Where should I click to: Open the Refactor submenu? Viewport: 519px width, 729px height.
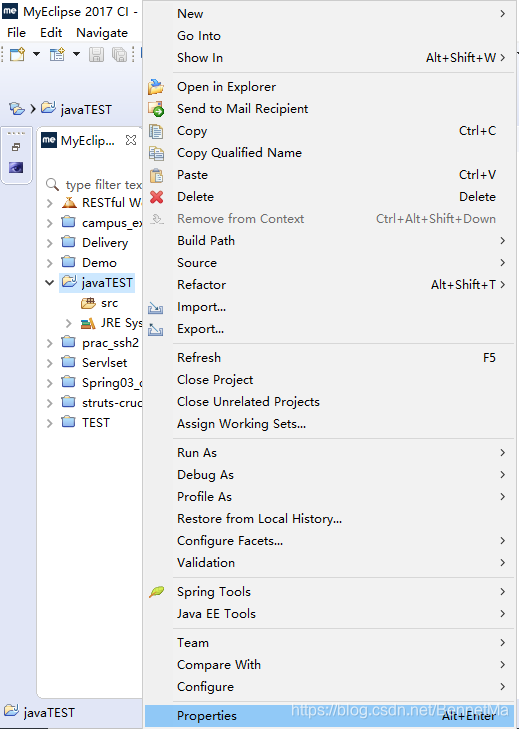click(x=329, y=285)
